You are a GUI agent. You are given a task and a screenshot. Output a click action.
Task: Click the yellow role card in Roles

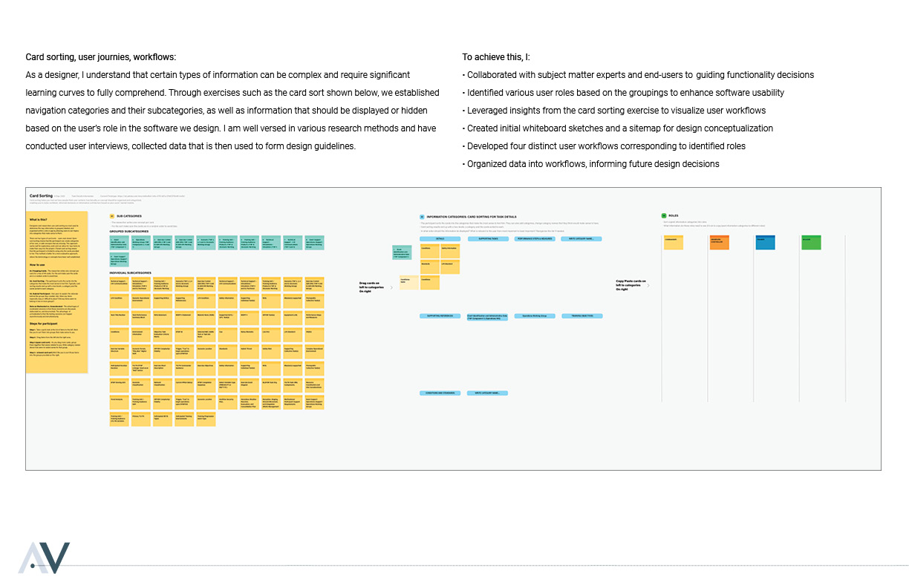point(674,242)
